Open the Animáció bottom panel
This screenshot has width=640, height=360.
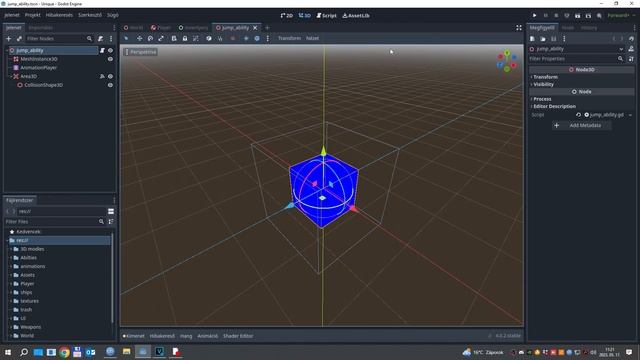(207, 336)
